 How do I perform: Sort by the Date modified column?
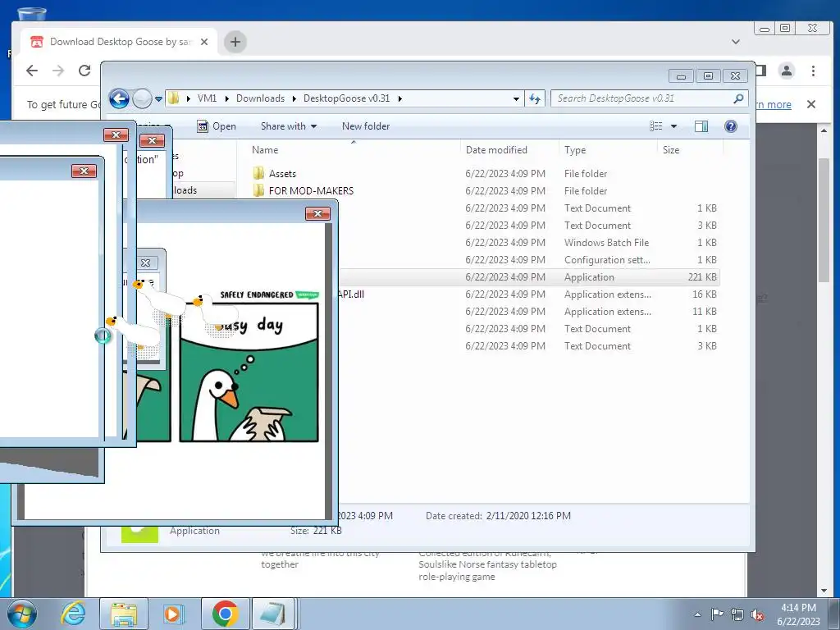coord(496,150)
